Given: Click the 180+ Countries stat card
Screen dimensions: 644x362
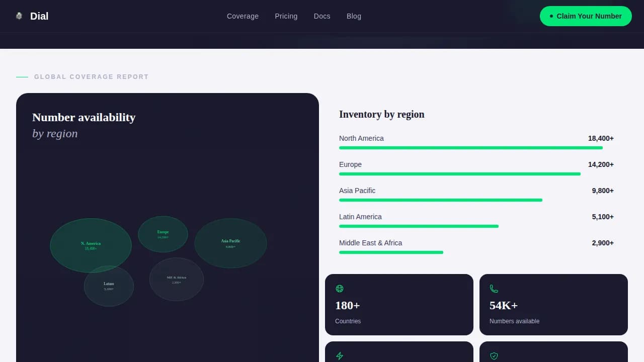Looking at the screenshot, I should point(399,305).
